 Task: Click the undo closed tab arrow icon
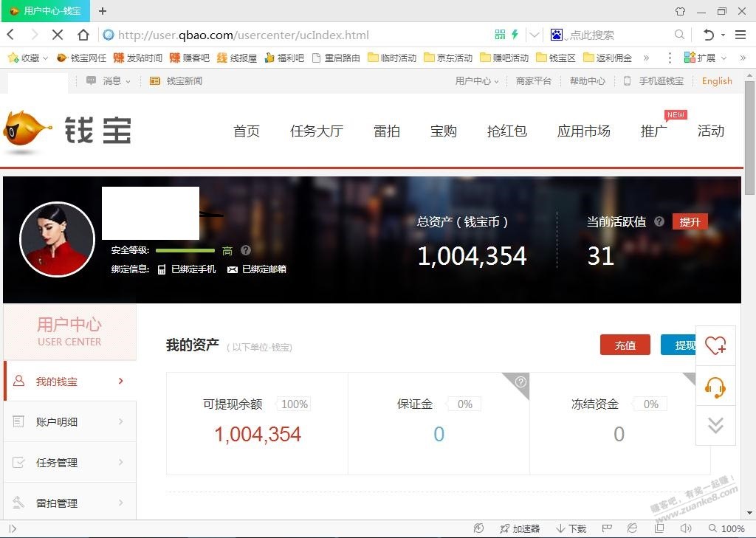(708, 35)
